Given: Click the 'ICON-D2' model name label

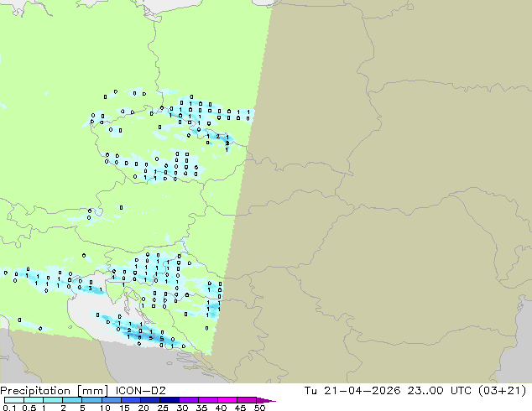Looking at the screenshot, I should coord(140,391).
